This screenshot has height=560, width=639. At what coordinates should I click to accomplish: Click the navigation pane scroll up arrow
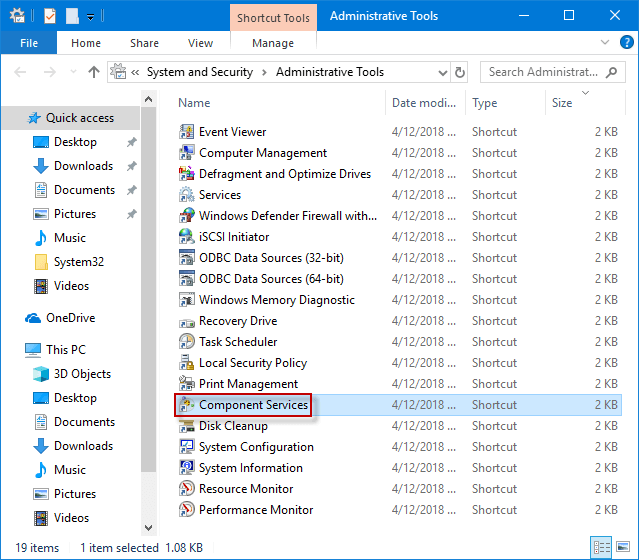(149, 99)
